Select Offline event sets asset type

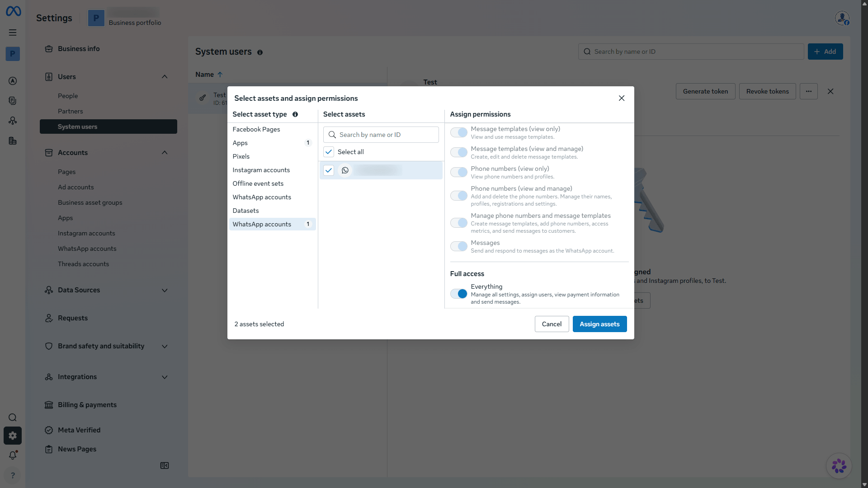272,183
